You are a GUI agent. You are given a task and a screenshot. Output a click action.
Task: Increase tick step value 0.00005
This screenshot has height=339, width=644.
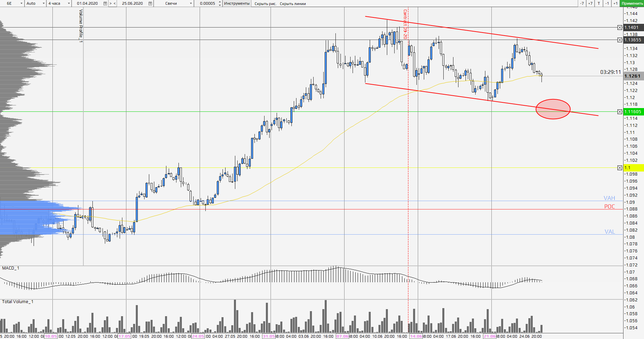[x=220, y=2]
